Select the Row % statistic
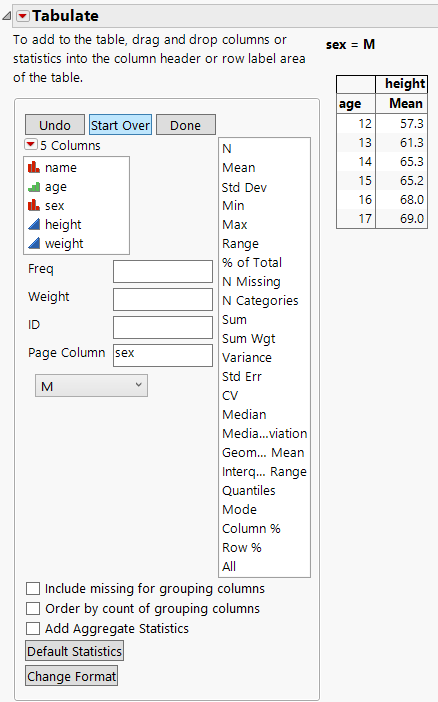 (x=241, y=548)
